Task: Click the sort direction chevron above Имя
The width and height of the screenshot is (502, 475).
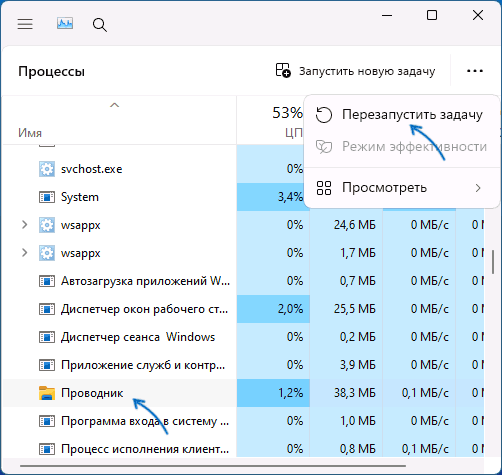Action: [x=114, y=105]
